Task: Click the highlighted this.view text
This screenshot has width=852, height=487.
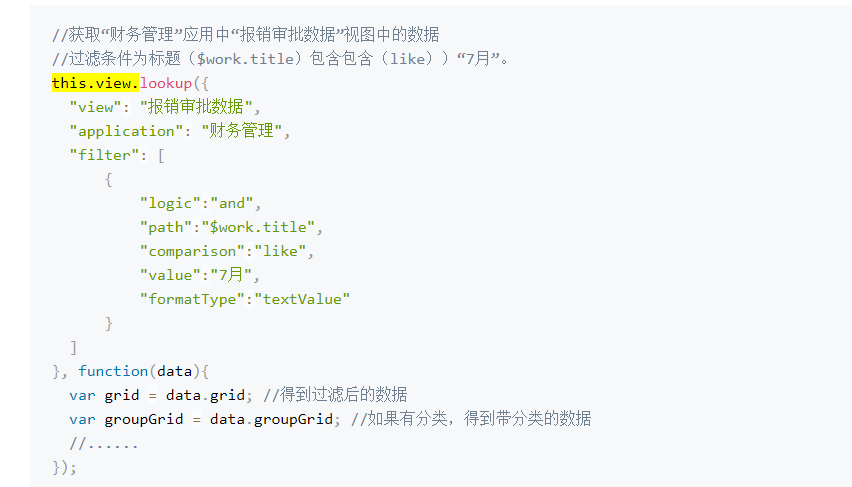Action: point(95,83)
